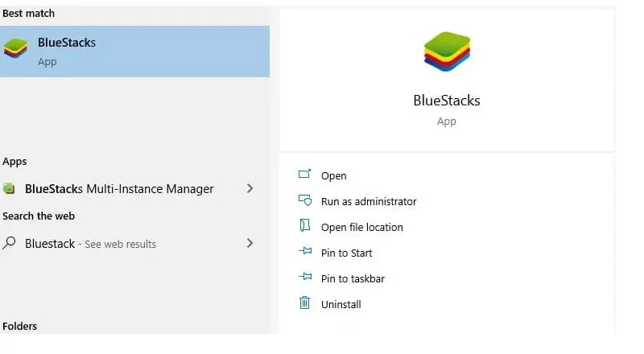Screen dimensions: 644x354
Task: Choose Run as administrator
Action: pos(369,202)
